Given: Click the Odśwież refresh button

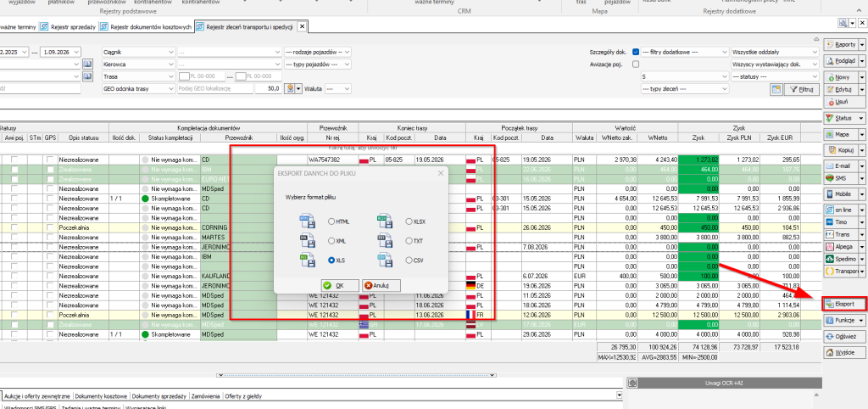Looking at the screenshot, I should [x=843, y=336].
